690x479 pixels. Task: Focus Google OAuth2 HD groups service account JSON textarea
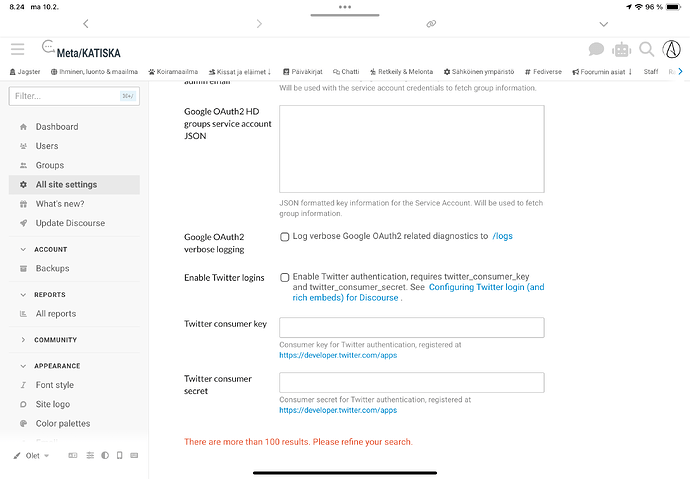tap(411, 149)
